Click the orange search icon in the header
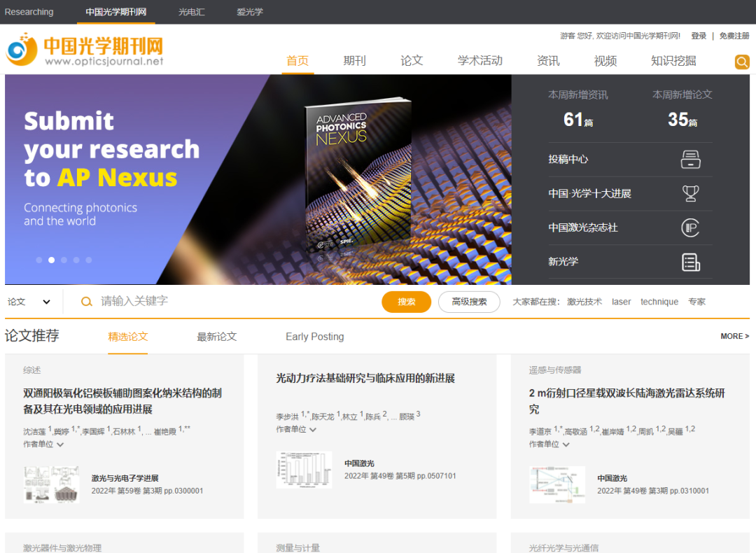 click(x=741, y=62)
